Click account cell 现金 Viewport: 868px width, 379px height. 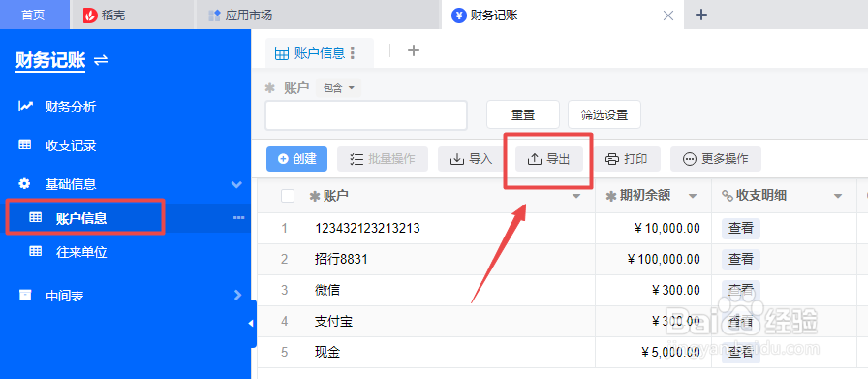(x=327, y=352)
